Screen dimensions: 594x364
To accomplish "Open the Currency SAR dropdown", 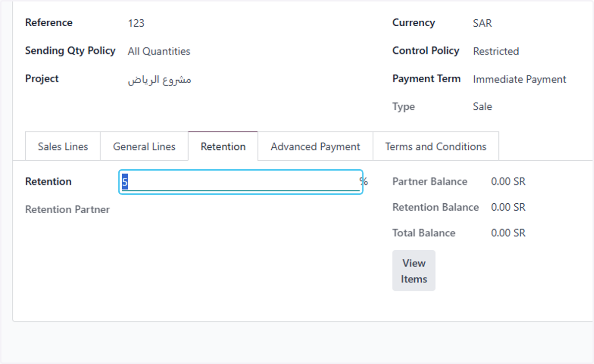I will click(483, 23).
